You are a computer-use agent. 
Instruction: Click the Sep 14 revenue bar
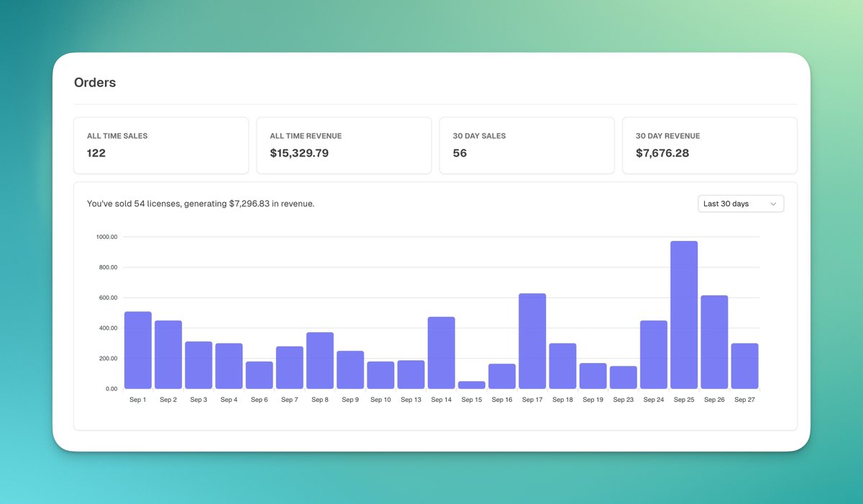(x=442, y=353)
